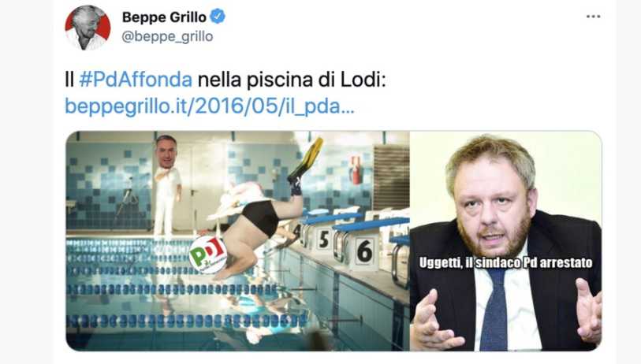Open the #PdAffonda hashtag
This screenshot has height=364, width=641.
[136, 80]
